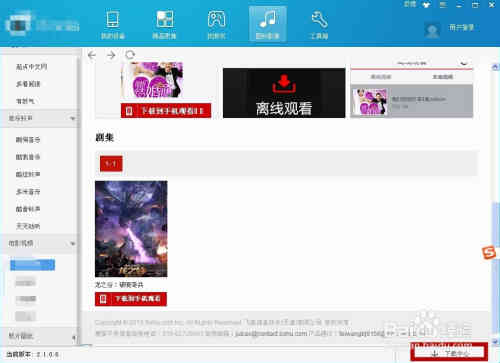
Task: Click the 离线观看 banner
Action: click(x=284, y=93)
